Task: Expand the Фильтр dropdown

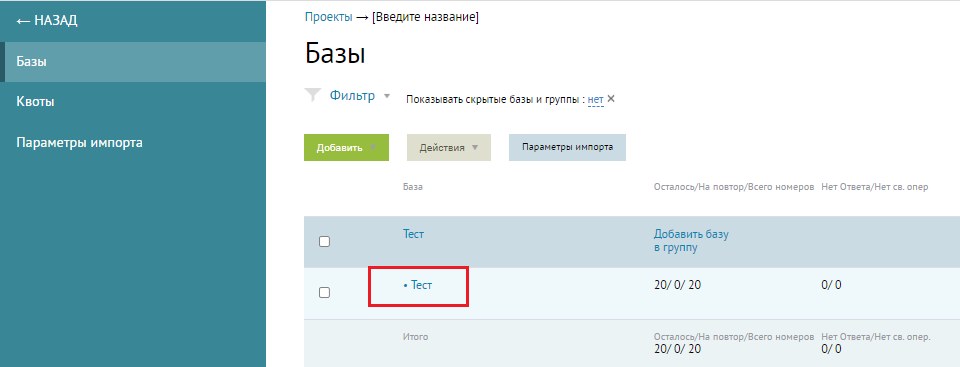Action: (359, 96)
